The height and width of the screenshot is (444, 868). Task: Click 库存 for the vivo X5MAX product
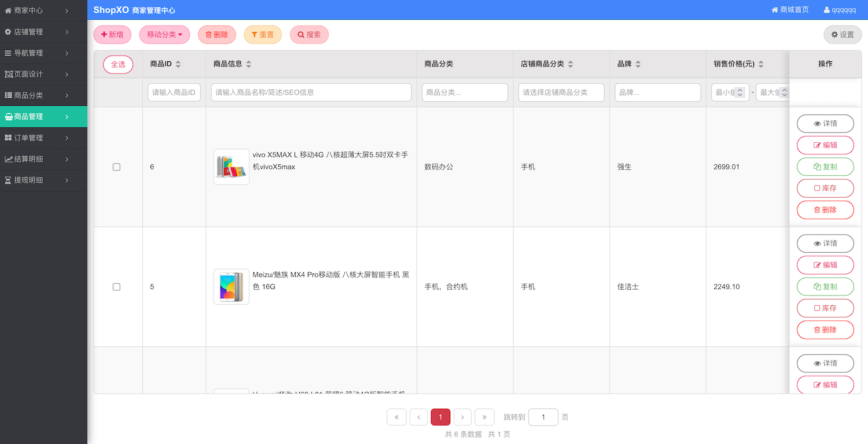825,188
